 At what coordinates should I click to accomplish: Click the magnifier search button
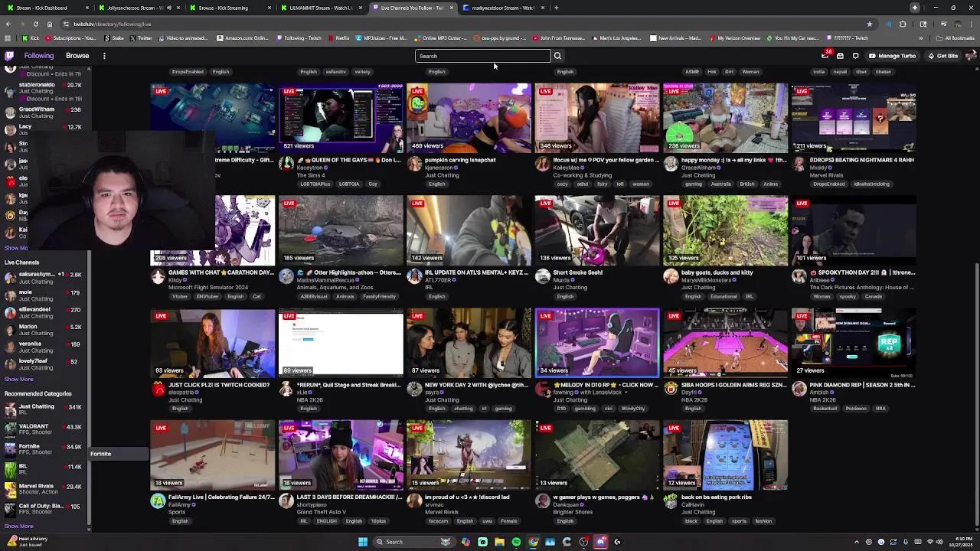tap(557, 56)
